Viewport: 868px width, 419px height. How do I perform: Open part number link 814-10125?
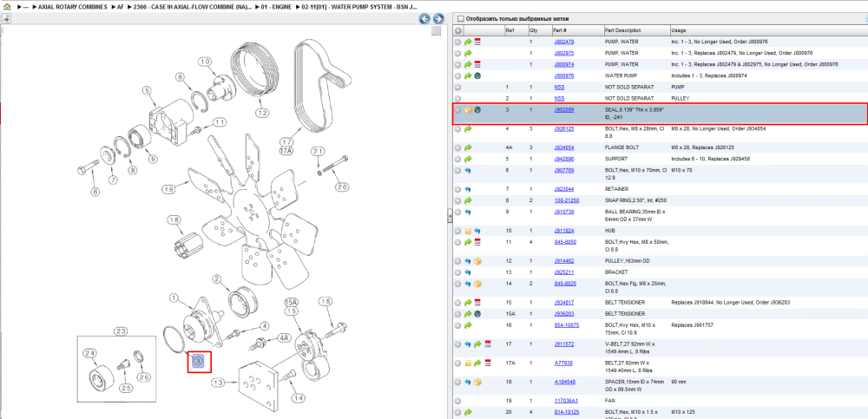click(x=566, y=412)
